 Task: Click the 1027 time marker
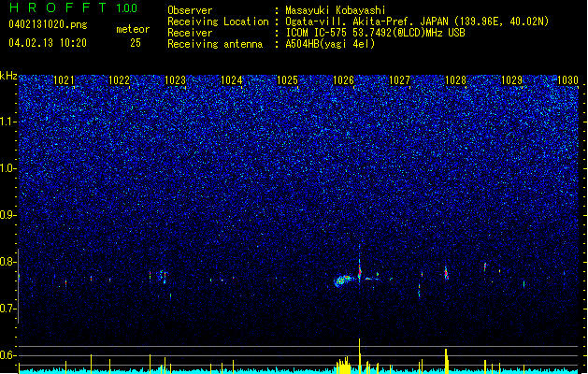coord(399,79)
